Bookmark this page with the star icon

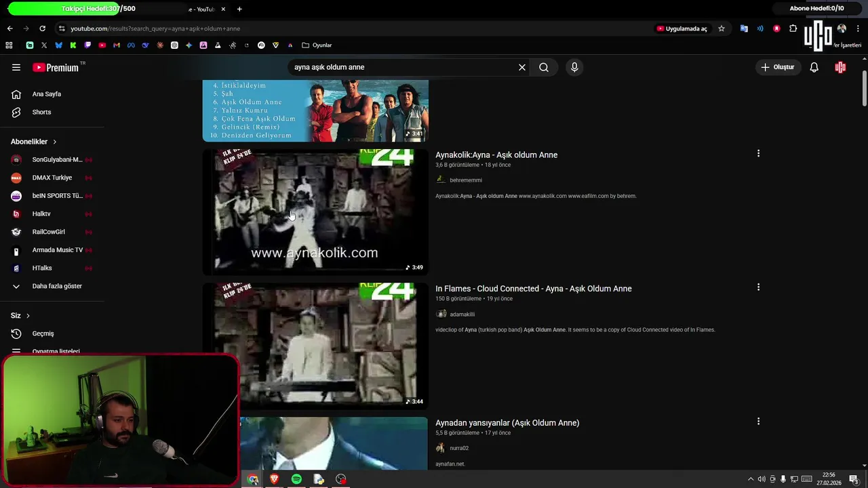(722, 28)
